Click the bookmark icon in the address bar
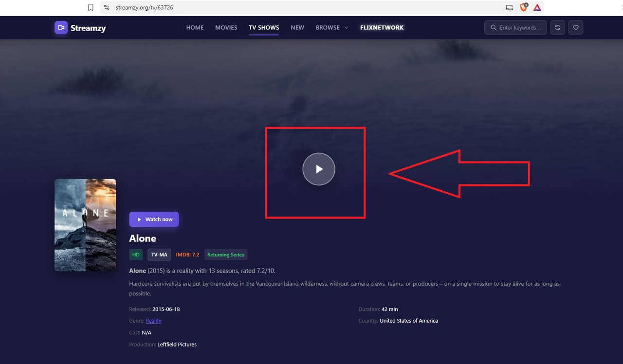 coord(91,7)
